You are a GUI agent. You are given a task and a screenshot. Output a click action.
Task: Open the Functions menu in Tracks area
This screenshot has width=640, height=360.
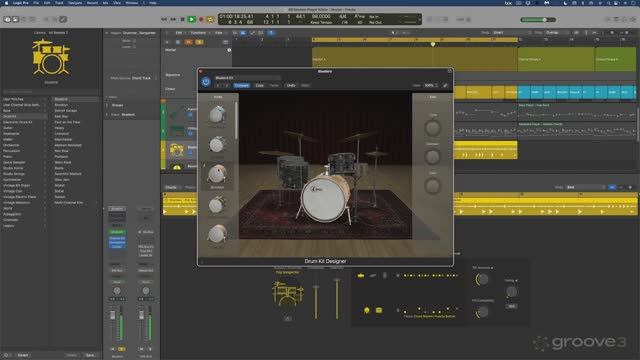199,33
